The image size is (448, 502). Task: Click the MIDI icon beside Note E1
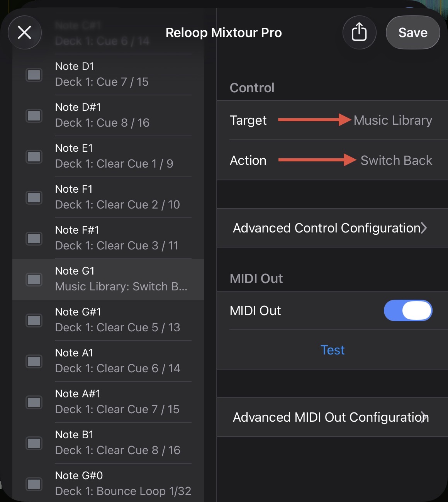tap(34, 156)
